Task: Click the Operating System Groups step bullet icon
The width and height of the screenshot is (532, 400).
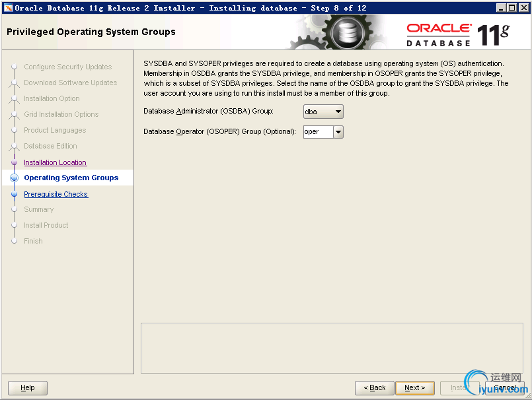Action: point(15,178)
